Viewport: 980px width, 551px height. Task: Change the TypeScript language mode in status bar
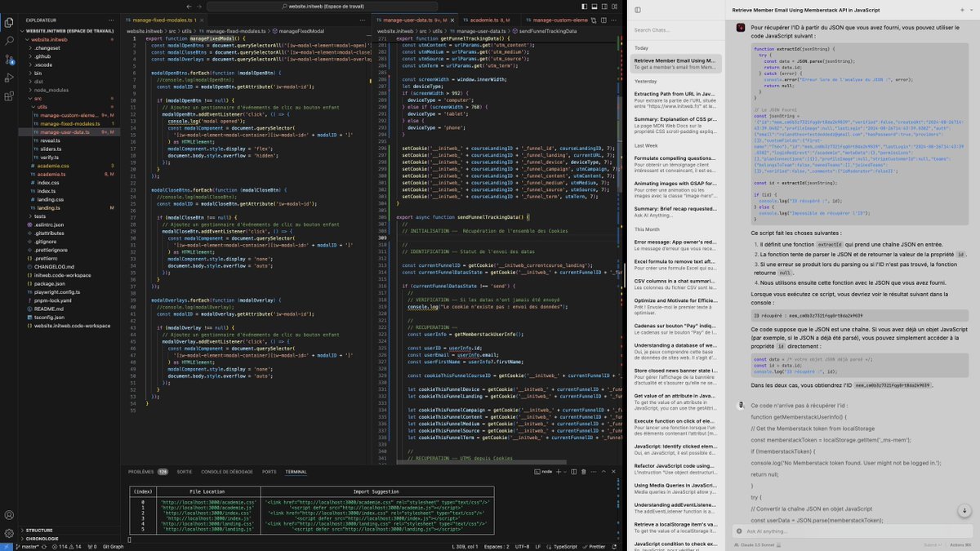tap(565, 546)
